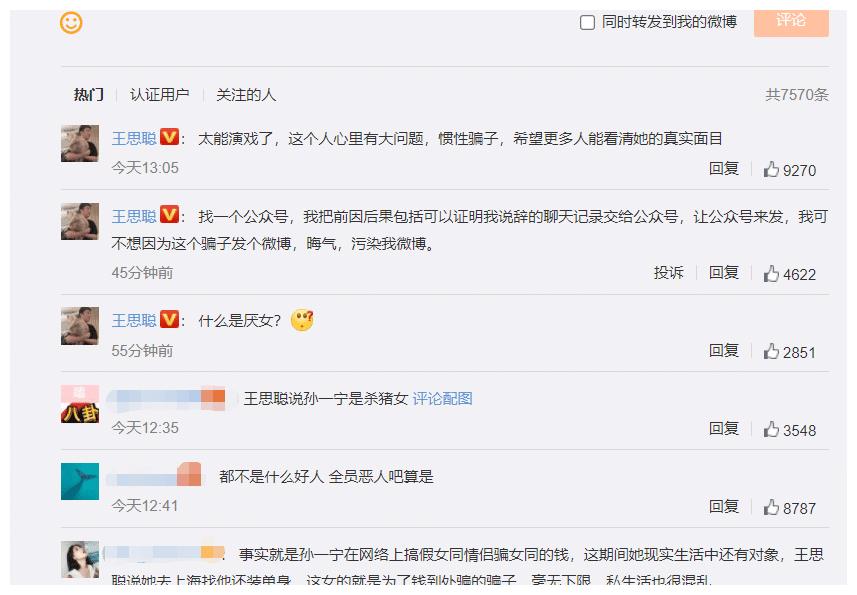Click 投诉 on the 45分钟前 comment
This screenshot has height=595, width=857.
point(668,273)
